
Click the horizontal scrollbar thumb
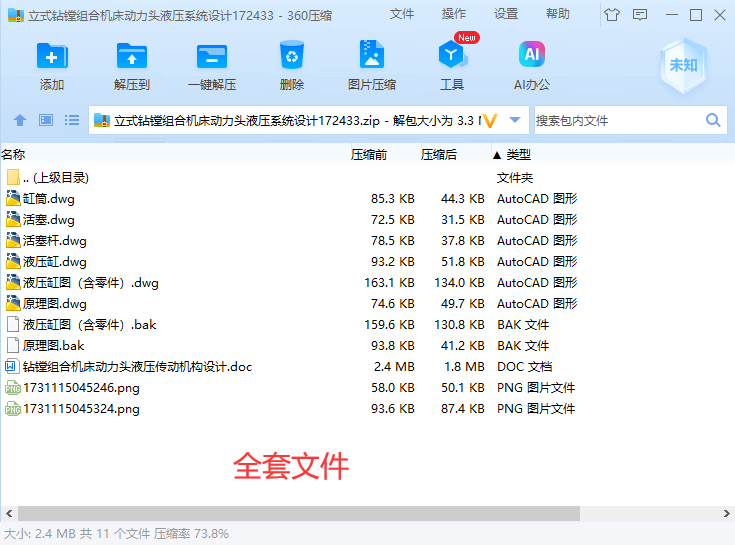tap(299, 514)
